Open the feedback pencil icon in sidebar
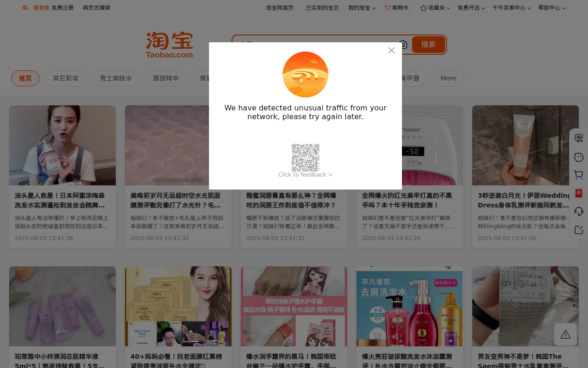The height and width of the screenshot is (368, 588). coord(579,229)
